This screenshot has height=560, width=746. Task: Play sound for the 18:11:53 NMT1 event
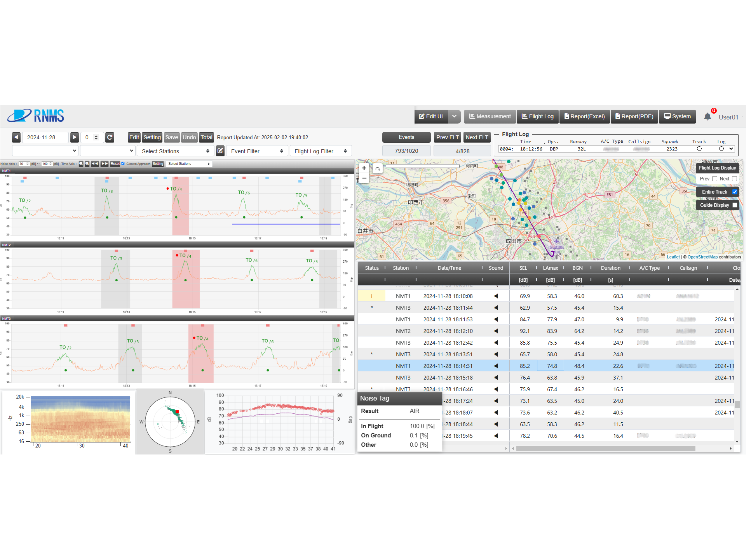coord(496,320)
